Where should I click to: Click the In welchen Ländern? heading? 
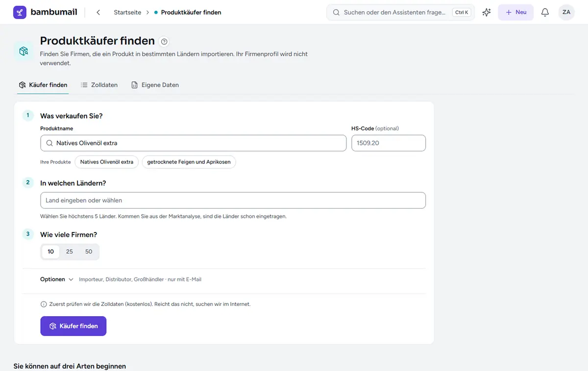(x=73, y=183)
